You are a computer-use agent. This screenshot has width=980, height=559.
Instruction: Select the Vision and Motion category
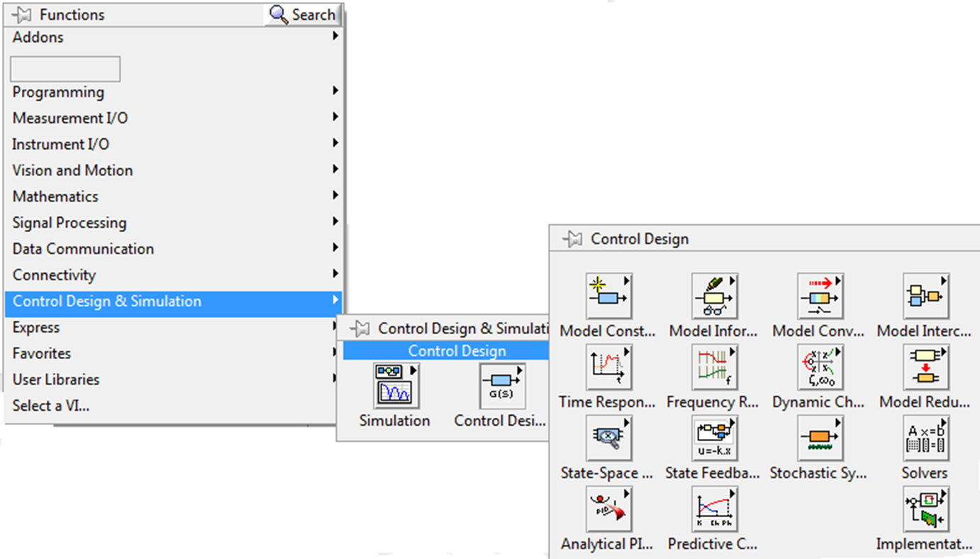point(174,170)
